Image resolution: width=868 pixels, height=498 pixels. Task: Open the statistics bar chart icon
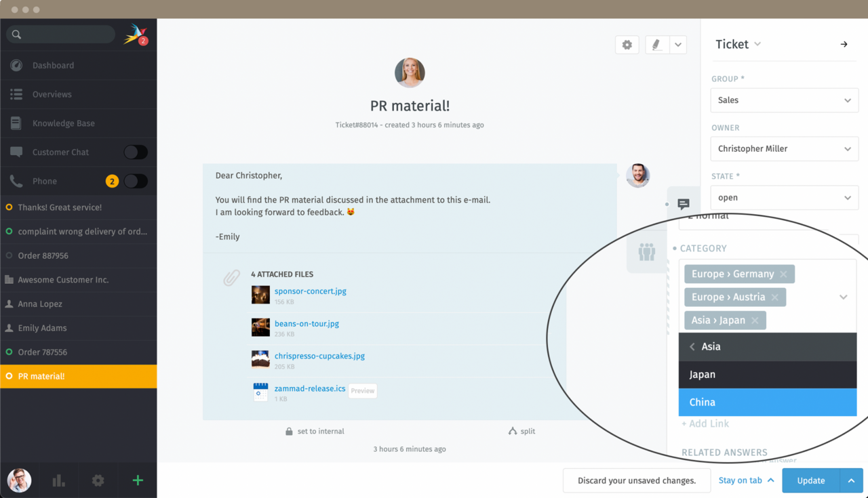tap(59, 480)
